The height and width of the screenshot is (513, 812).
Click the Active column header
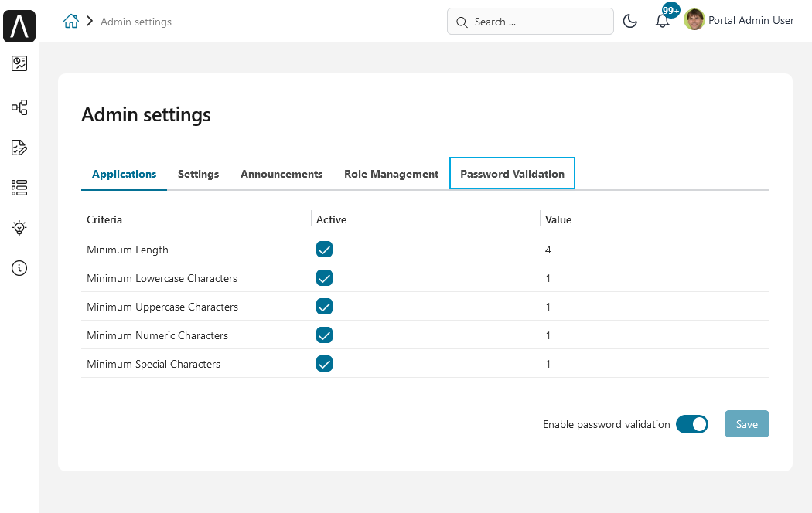point(331,219)
